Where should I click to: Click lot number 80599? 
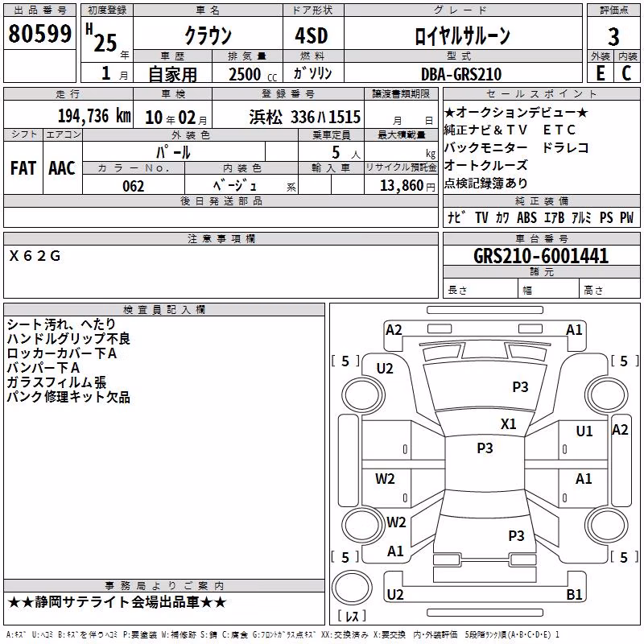pyautogui.click(x=39, y=34)
